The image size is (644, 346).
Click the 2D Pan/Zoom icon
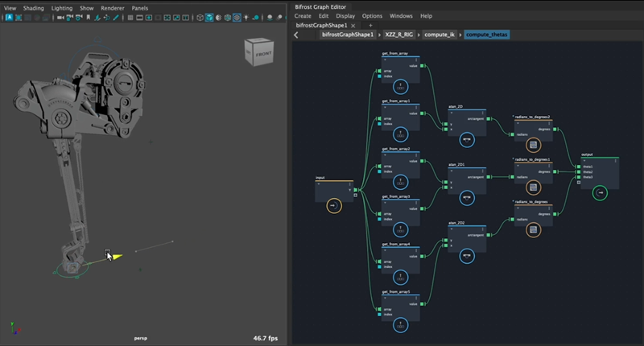click(x=107, y=18)
